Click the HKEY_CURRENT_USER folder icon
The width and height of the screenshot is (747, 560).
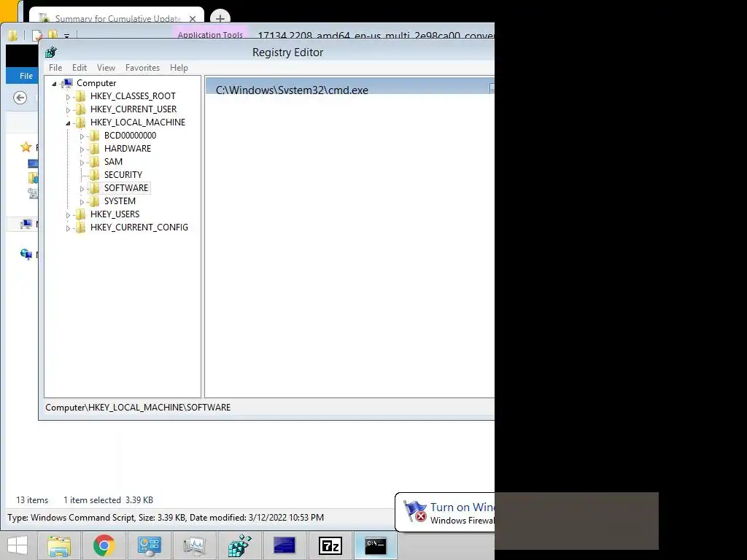pyautogui.click(x=81, y=109)
